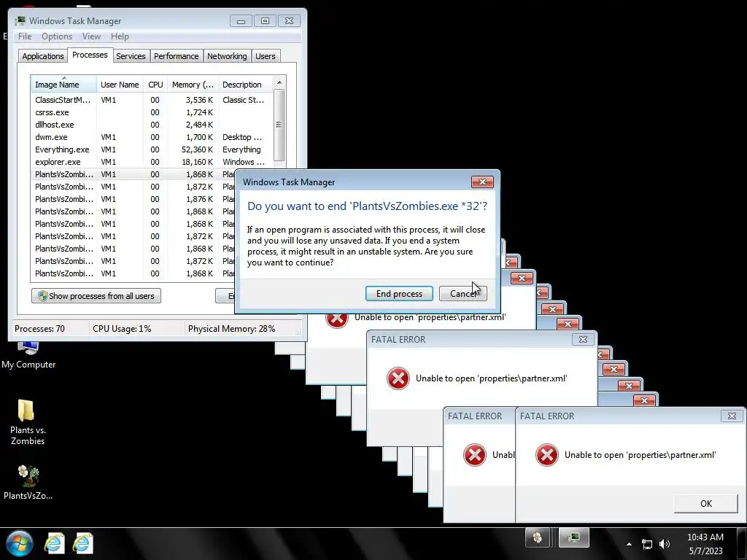Screen dimensions: 747x560
Task: Select the Plants vs. Zombies folder icon
Action: pyautogui.click(x=27, y=422)
